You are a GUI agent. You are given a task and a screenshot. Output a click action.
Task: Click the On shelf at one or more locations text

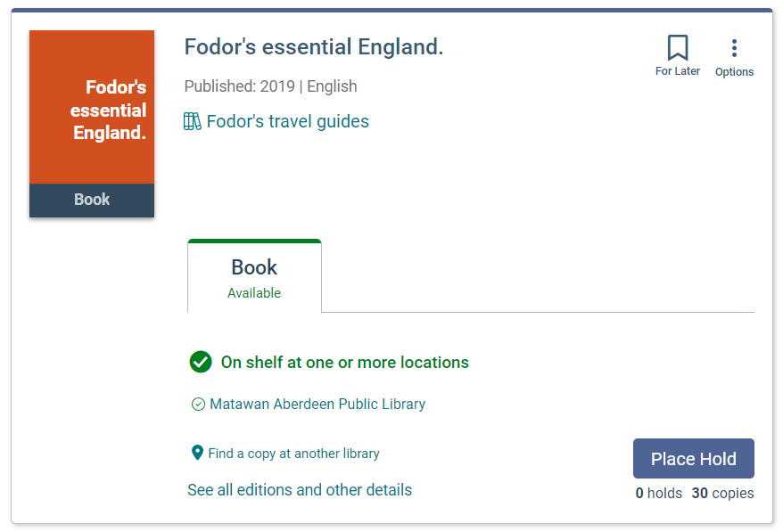coord(344,363)
